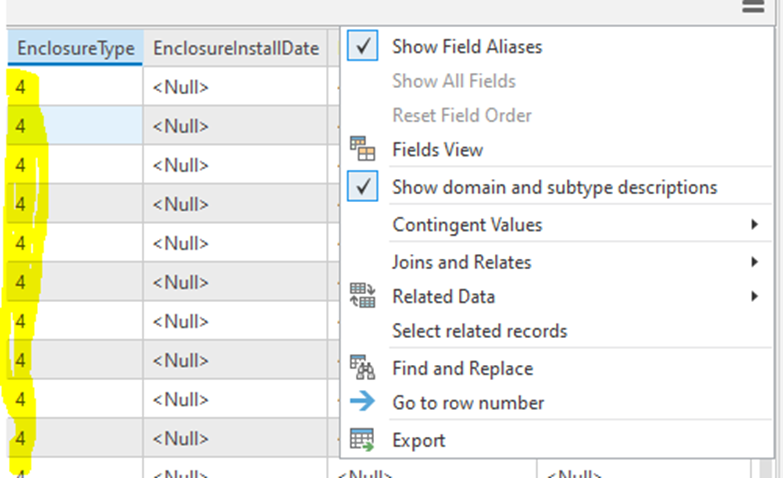Click the EnclosureType column header
Viewport: 783px width, 478px height.
(x=75, y=48)
